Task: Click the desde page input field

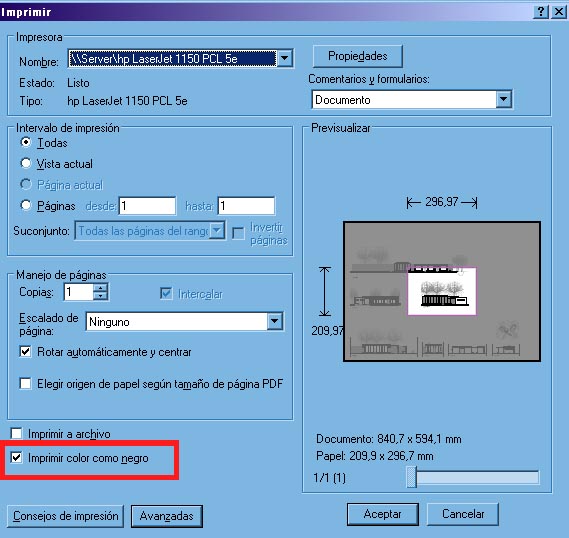Action: point(147,206)
